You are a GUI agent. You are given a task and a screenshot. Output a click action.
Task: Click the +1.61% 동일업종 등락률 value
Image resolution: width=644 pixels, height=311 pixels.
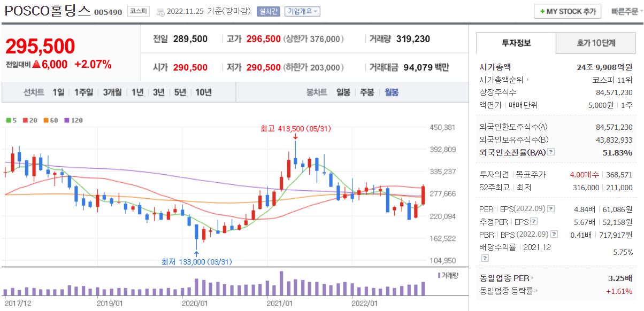pyautogui.click(x=619, y=291)
